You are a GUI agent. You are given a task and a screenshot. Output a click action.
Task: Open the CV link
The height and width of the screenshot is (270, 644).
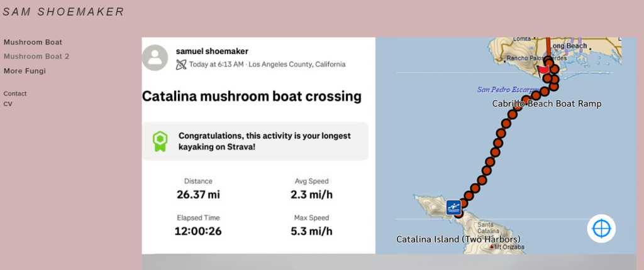(8, 104)
